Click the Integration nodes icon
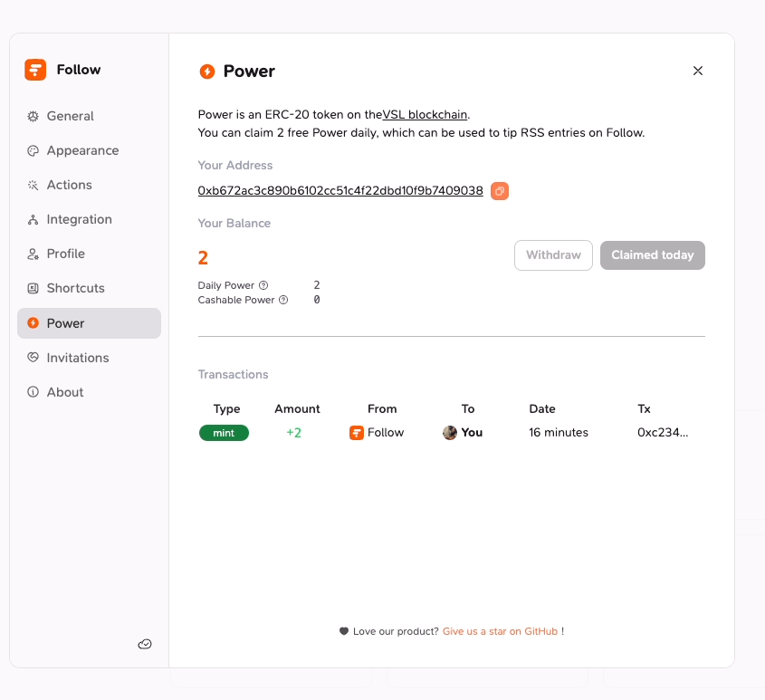 (x=33, y=220)
